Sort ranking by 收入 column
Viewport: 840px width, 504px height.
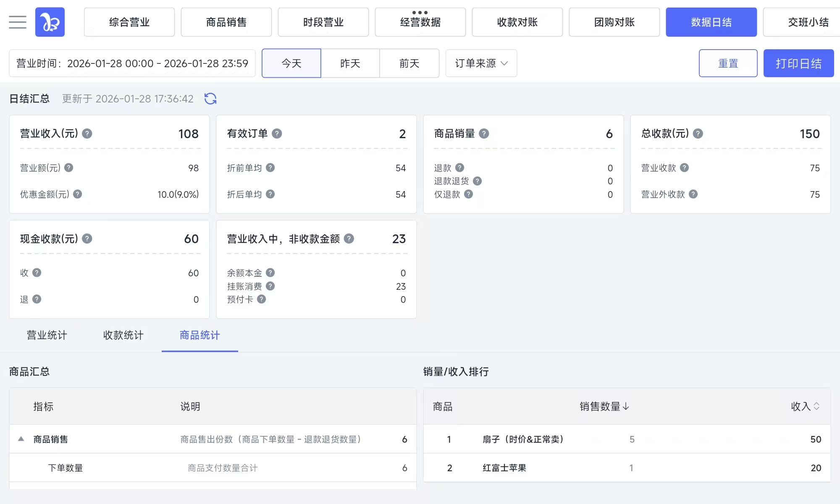click(x=805, y=406)
